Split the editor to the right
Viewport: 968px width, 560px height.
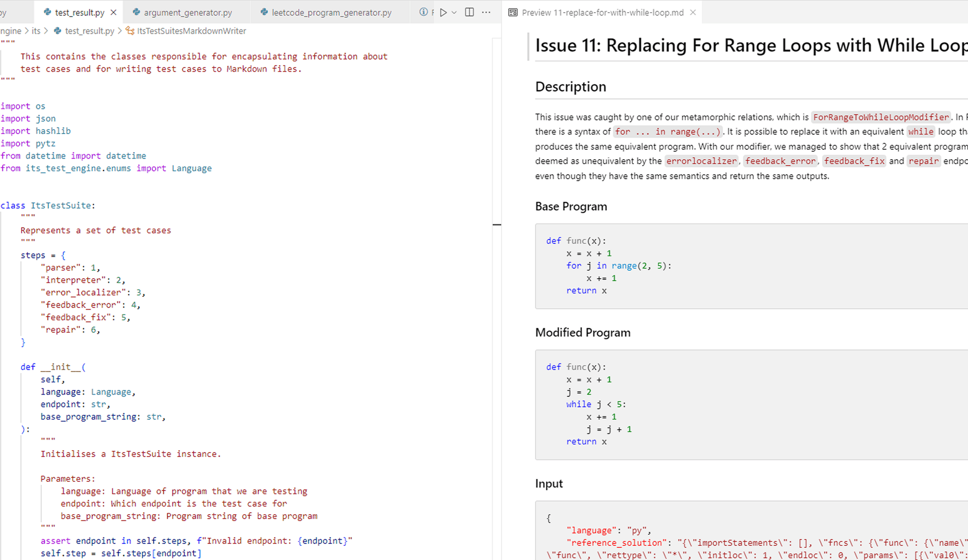[469, 12]
